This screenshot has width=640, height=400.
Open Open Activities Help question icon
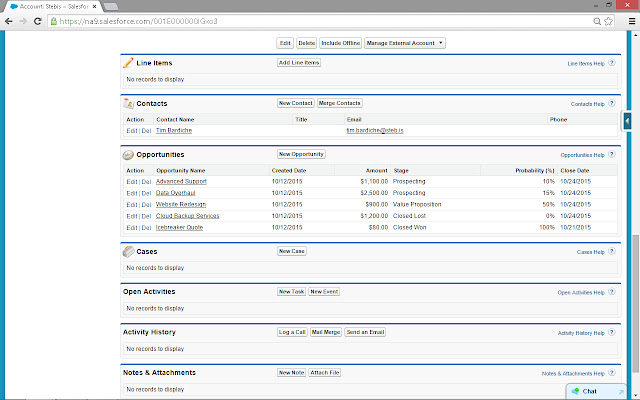pos(611,292)
